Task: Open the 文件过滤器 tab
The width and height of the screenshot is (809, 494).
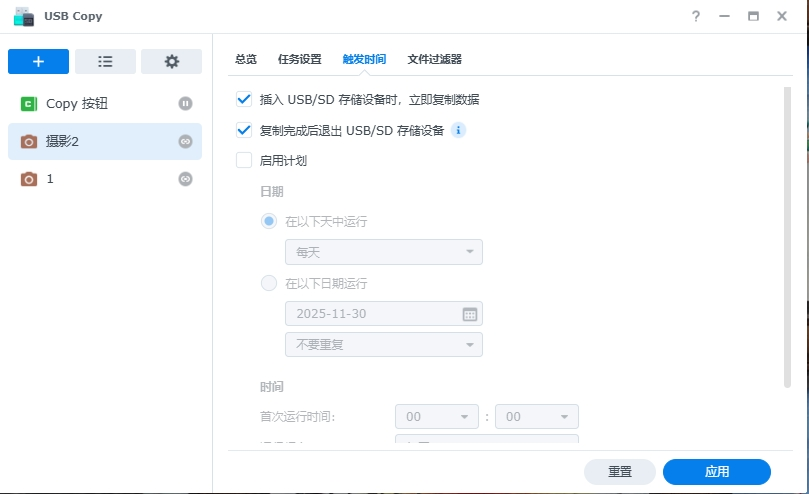Action: pos(434,59)
